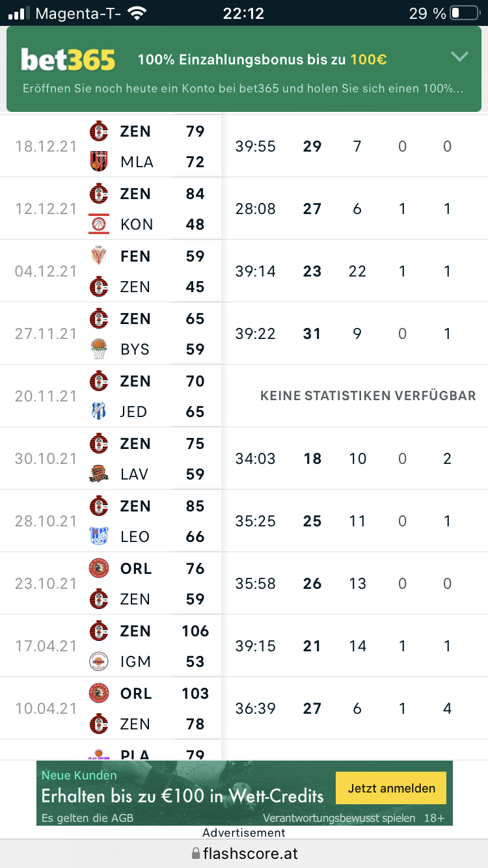Image resolution: width=488 pixels, height=868 pixels.
Task: Tap BYS basketball team logo
Action: tap(99, 349)
